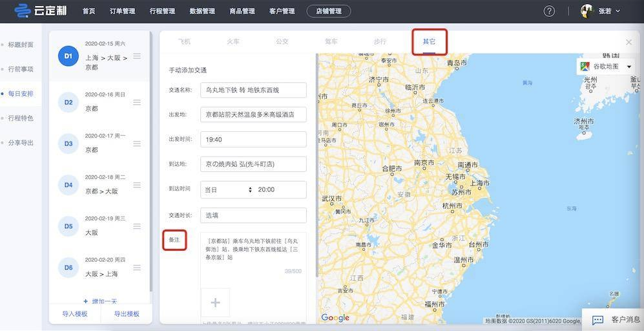Screen dimensions: 644x331
Task: Click 杭州市 label on the map
Action: coord(452,205)
